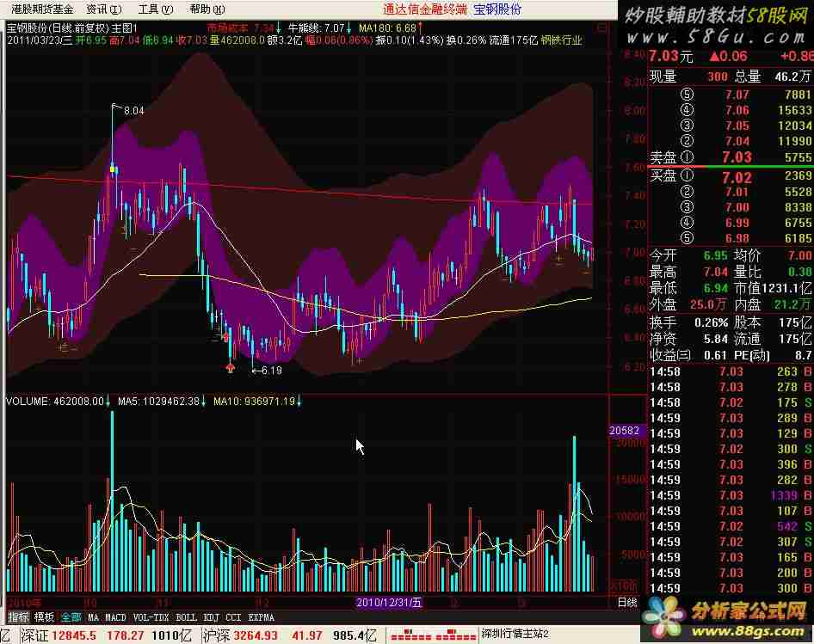The height and width of the screenshot is (644, 814).
Task: Click the 换手 value 0.26% in quote panel
Action: (712, 322)
